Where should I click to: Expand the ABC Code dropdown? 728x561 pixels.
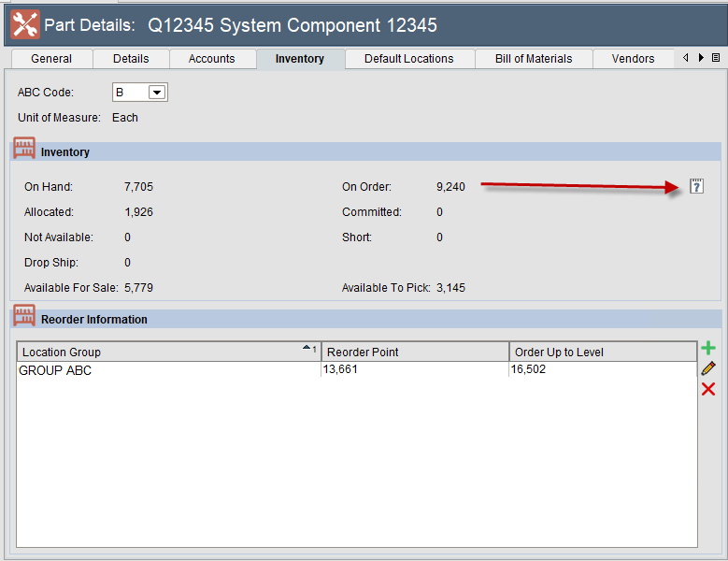pyautogui.click(x=157, y=92)
